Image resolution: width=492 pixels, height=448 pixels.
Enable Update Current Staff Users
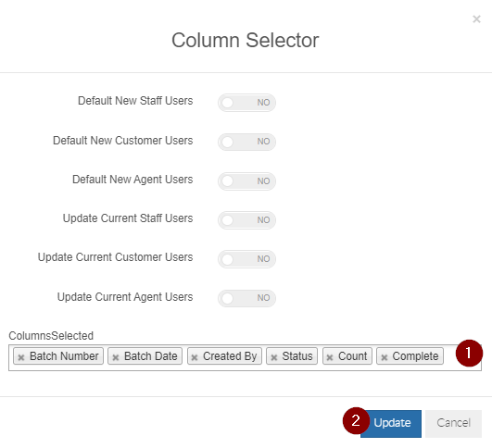pos(247,220)
